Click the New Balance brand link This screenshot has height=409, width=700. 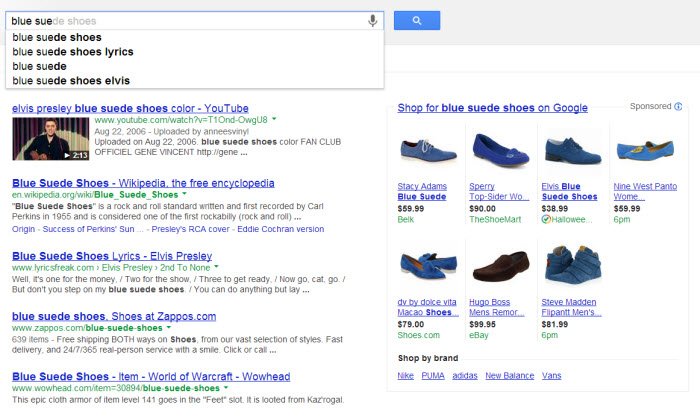pos(509,376)
